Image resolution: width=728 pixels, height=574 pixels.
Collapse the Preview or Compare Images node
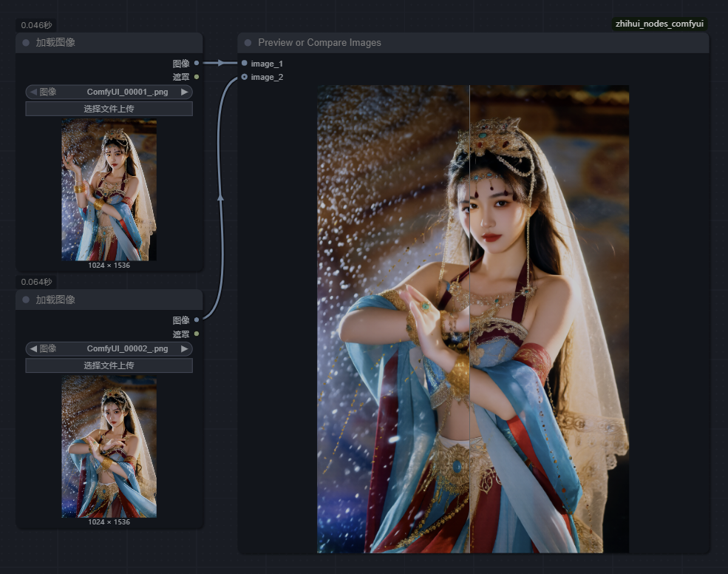pos(248,43)
